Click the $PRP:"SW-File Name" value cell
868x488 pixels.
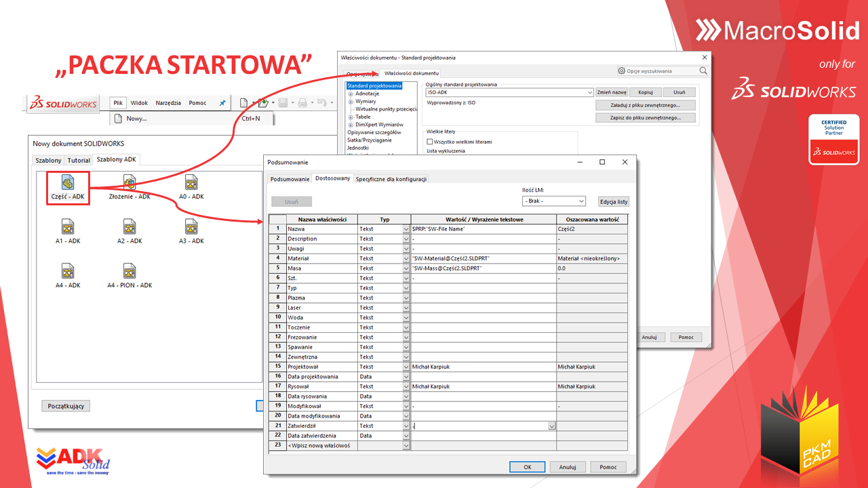click(484, 229)
